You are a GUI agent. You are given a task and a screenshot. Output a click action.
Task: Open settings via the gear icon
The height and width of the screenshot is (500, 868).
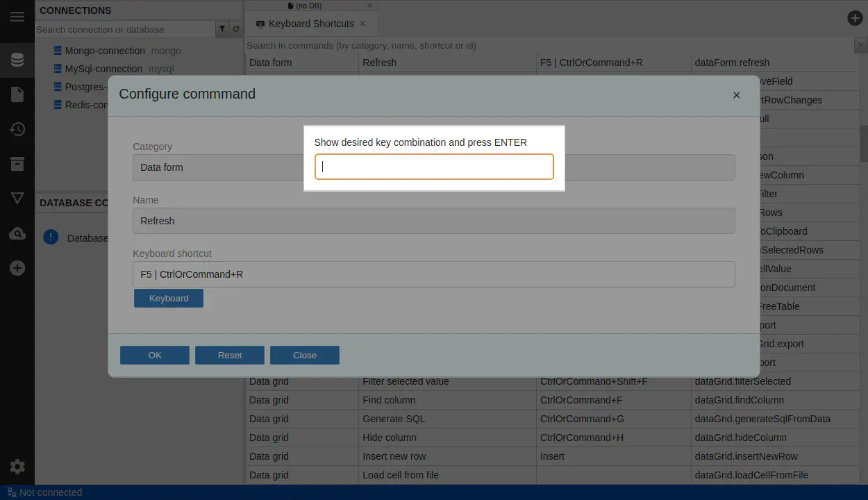pyautogui.click(x=17, y=467)
